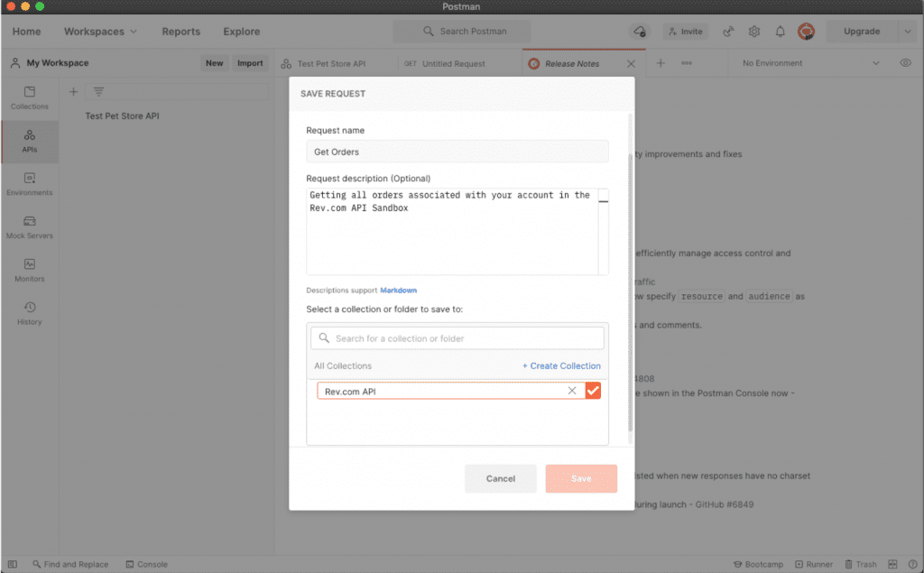Open the Markdown link
This screenshot has width=924, height=573.
(398, 290)
